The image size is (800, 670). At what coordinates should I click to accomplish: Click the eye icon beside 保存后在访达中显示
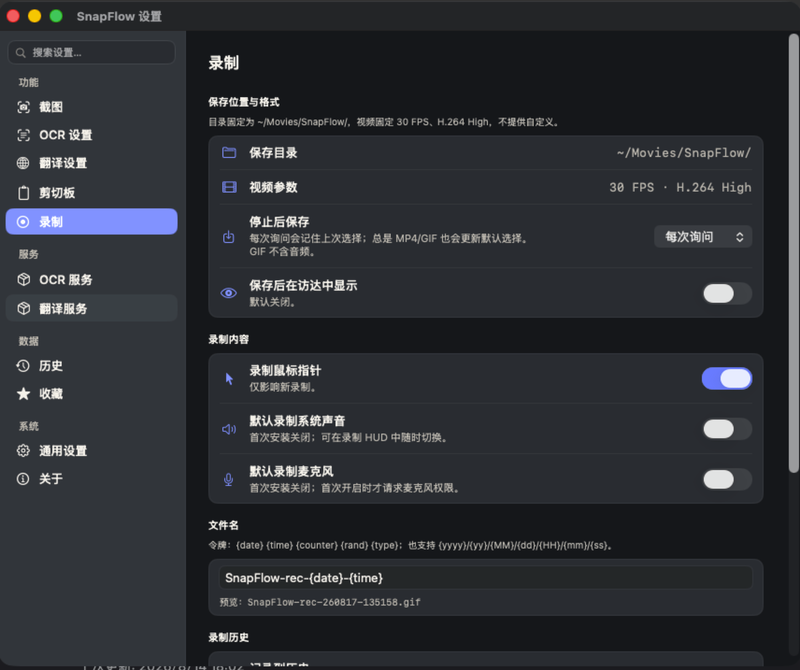click(x=229, y=293)
